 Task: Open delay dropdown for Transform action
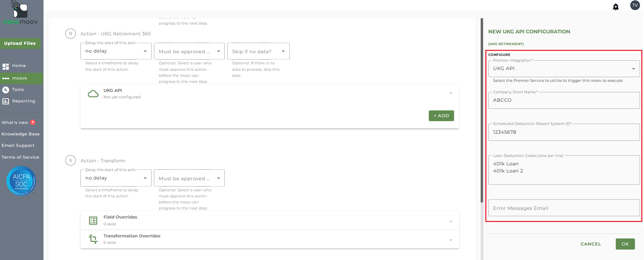[x=116, y=178]
